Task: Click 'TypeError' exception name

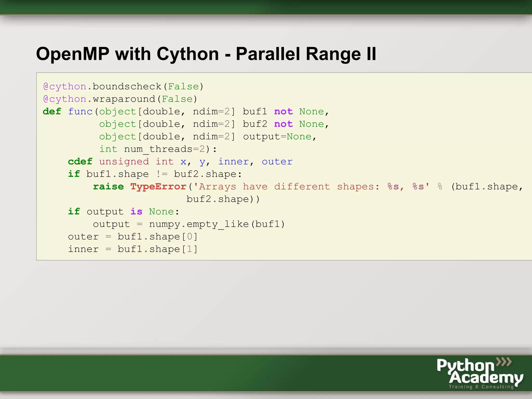Action: 158,187
